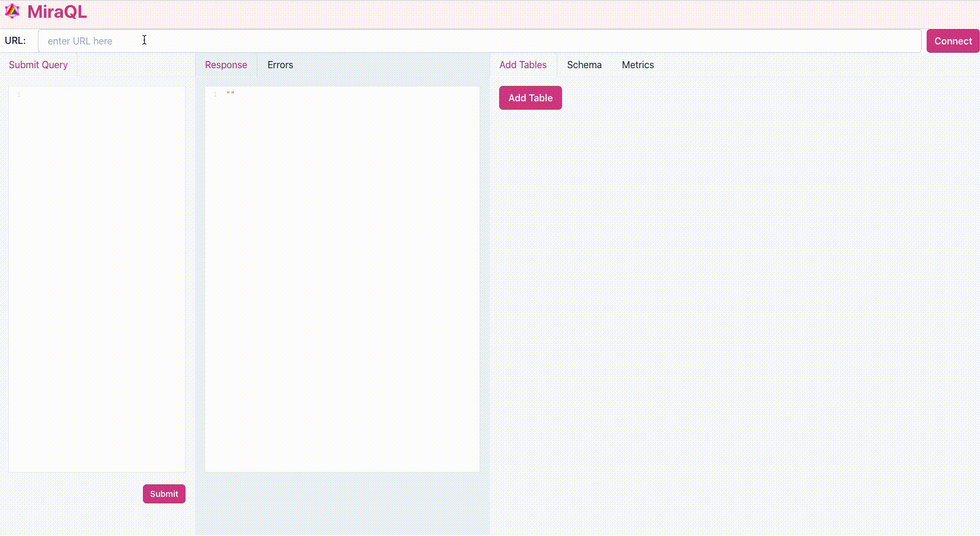Screen dimensions: 980x536
Task: Select the Submit Query tab
Action: tap(39, 65)
